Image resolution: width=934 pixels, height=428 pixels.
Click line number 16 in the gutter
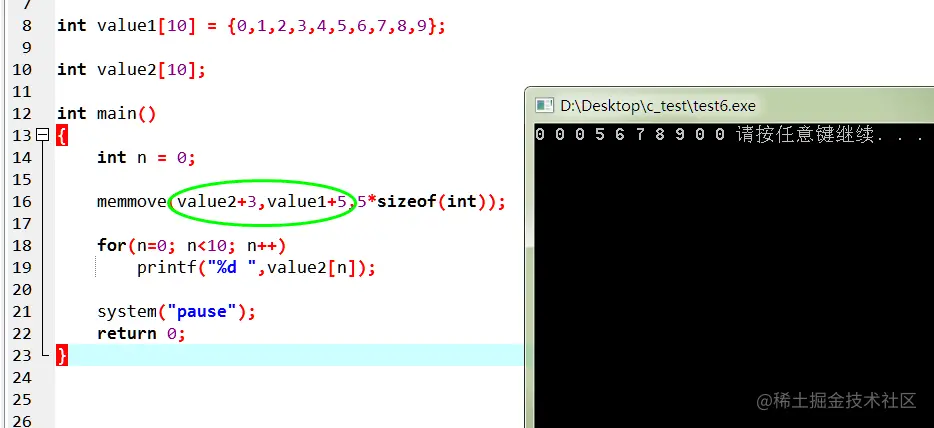pos(22,202)
